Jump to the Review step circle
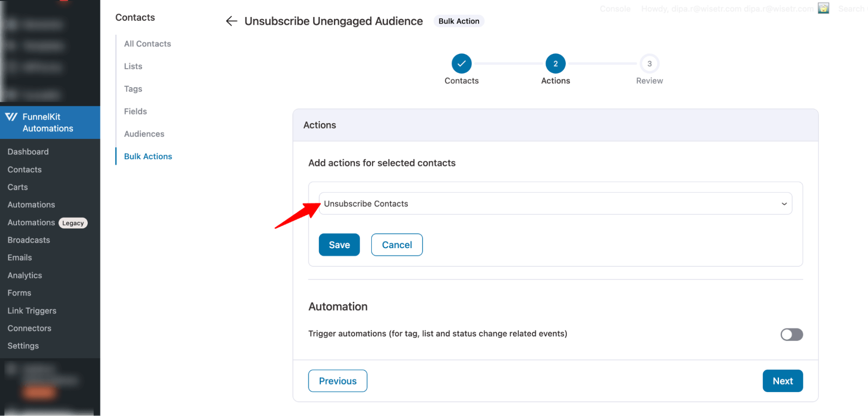This screenshot has height=416, width=868. coord(649,63)
